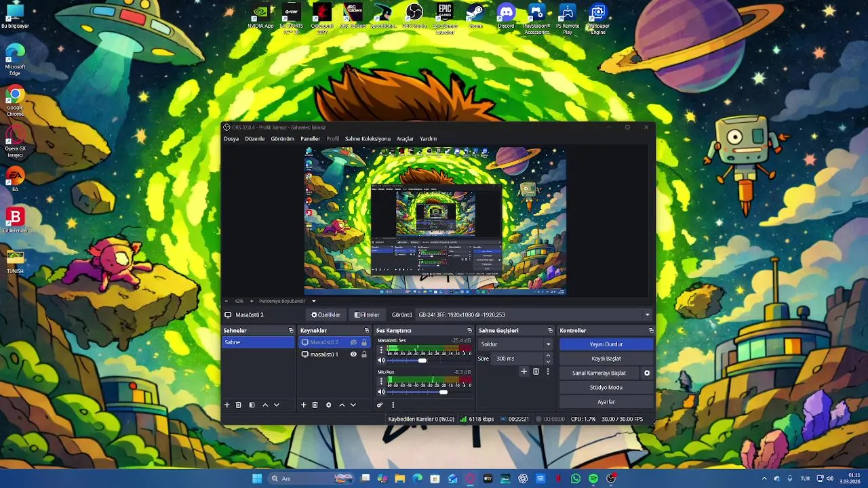Open OBS Studio desktop shortcut

pyautogui.click(x=414, y=17)
